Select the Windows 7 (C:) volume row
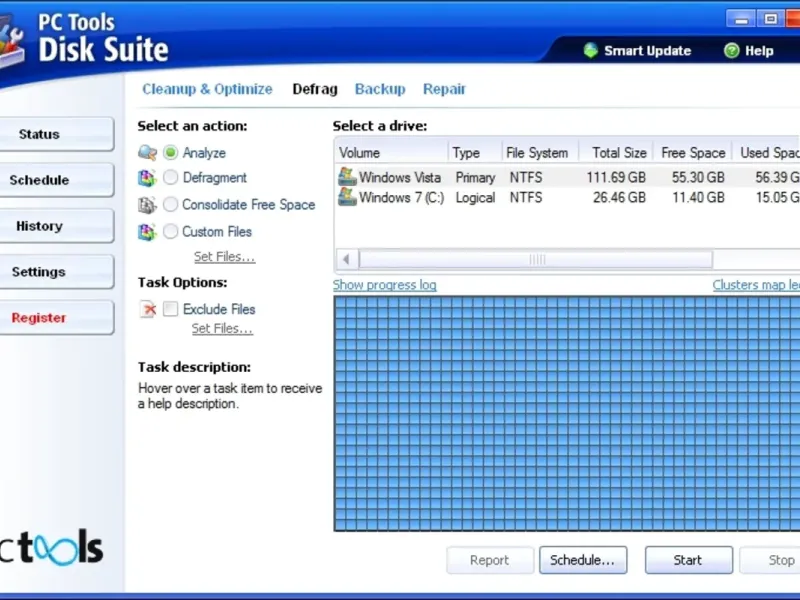 [x=567, y=197]
